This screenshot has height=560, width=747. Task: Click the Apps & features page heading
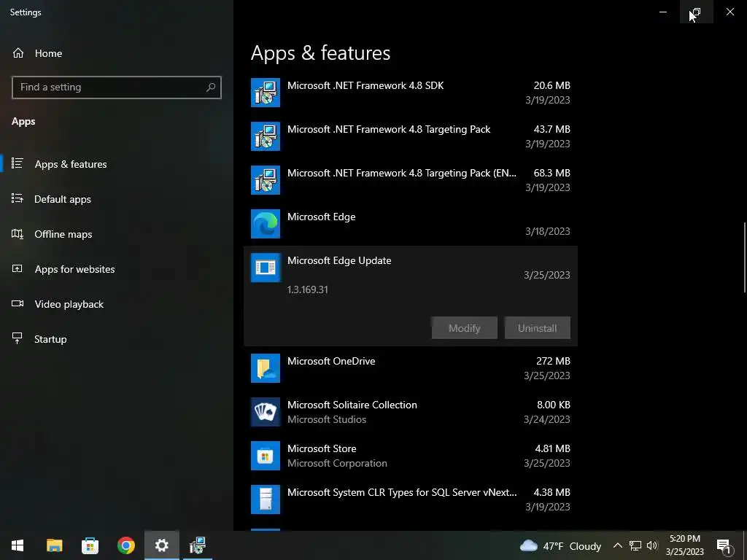pos(321,52)
